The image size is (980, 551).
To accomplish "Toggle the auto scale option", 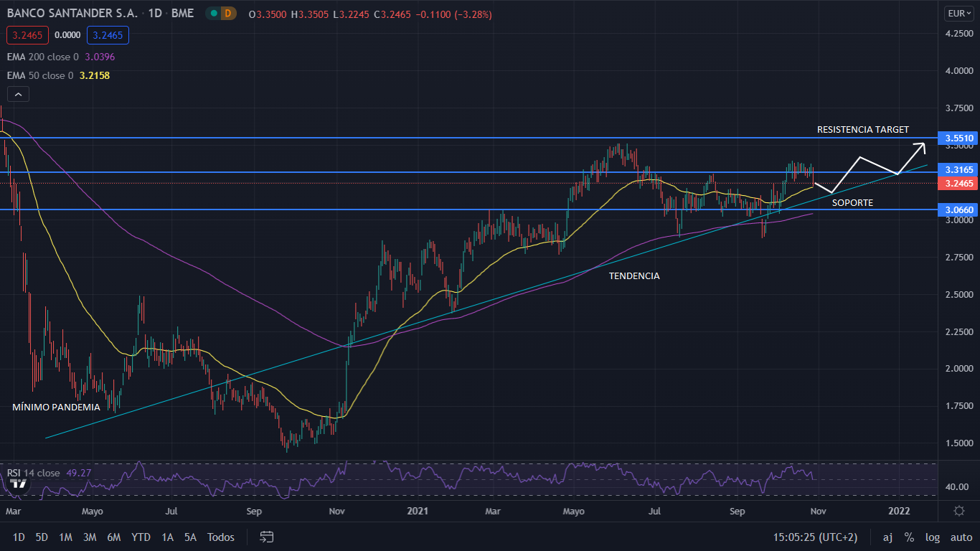I will 961,537.
